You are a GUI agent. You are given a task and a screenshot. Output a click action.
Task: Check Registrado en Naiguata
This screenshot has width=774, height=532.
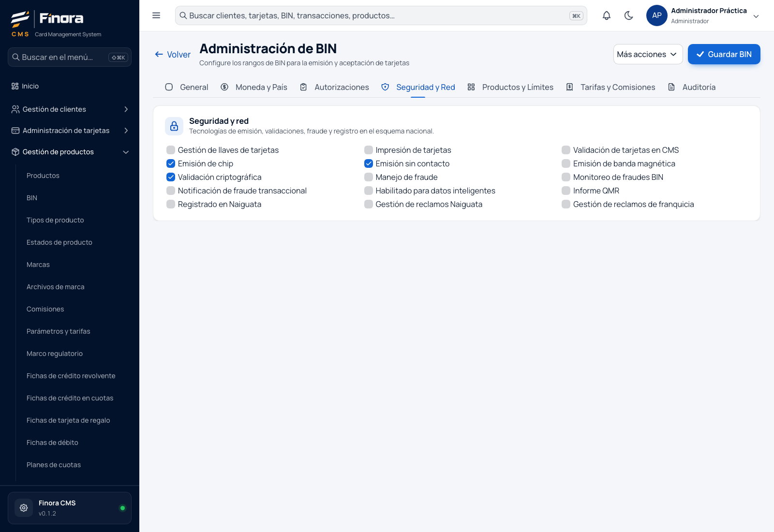click(x=171, y=204)
